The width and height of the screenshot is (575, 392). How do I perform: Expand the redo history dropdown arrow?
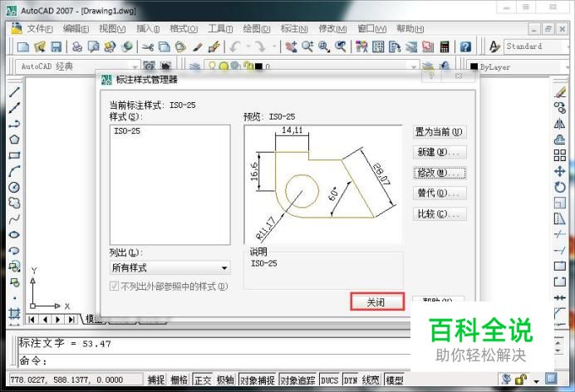[273, 47]
